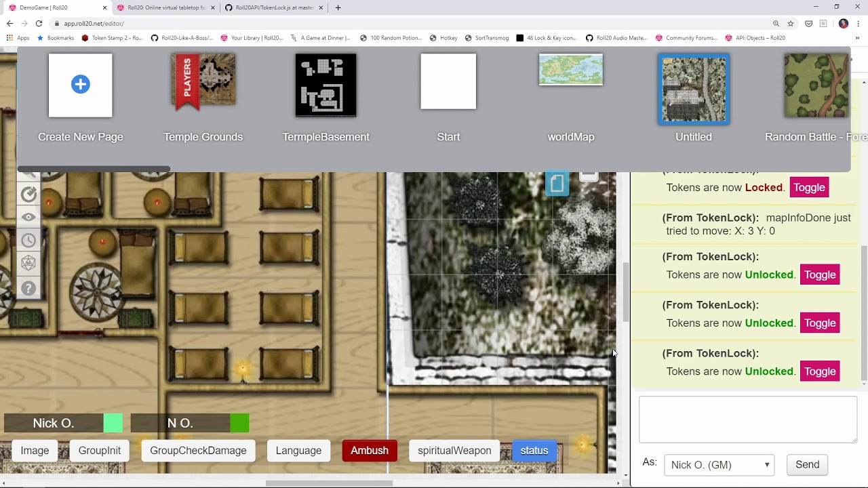Open the Turn Order clock tool
The height and width of the screenshot is (488, 868).
click(28, 241)
